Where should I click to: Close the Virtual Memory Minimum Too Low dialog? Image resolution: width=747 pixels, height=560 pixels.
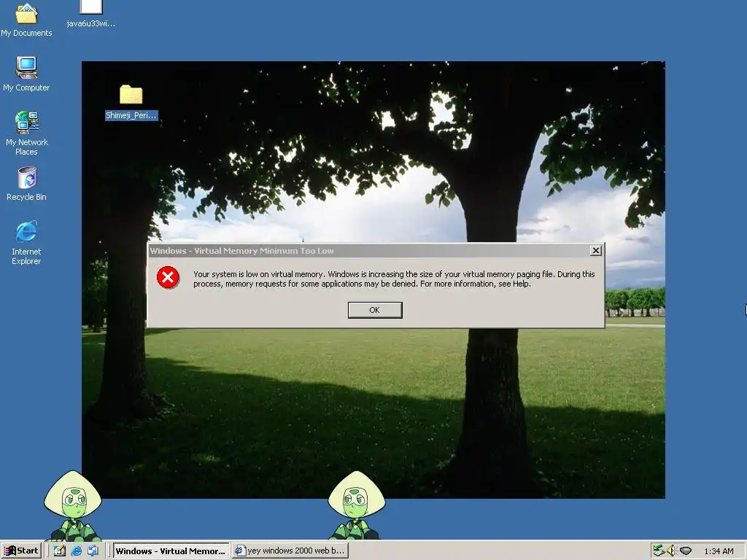click(595, 251)
